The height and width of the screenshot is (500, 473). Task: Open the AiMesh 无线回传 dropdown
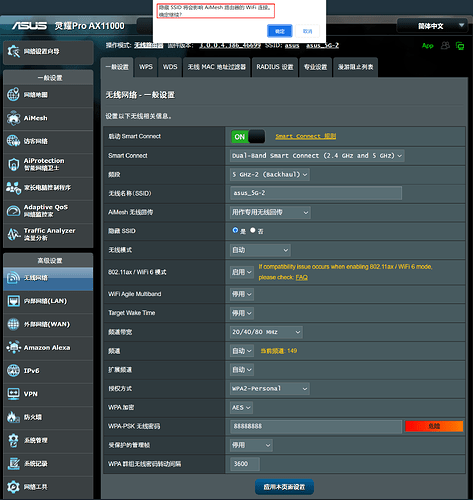(x=270, y=212)
